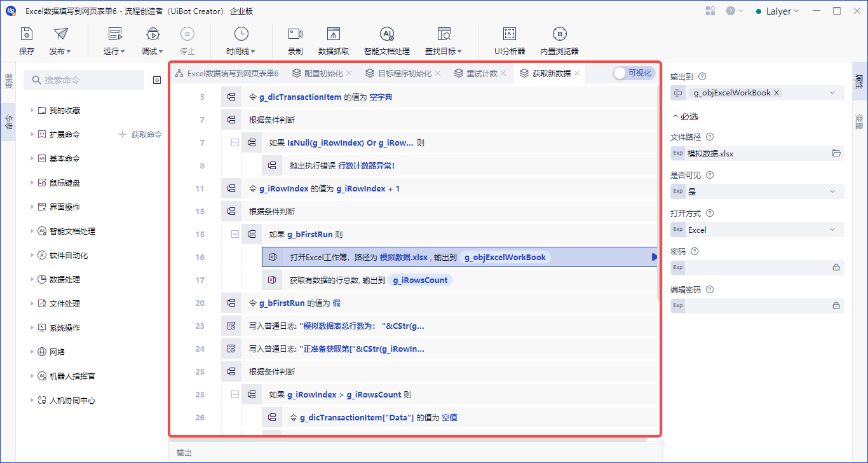
Task: Open the Properties (属性) side tab
Action: tap(859, 81)
